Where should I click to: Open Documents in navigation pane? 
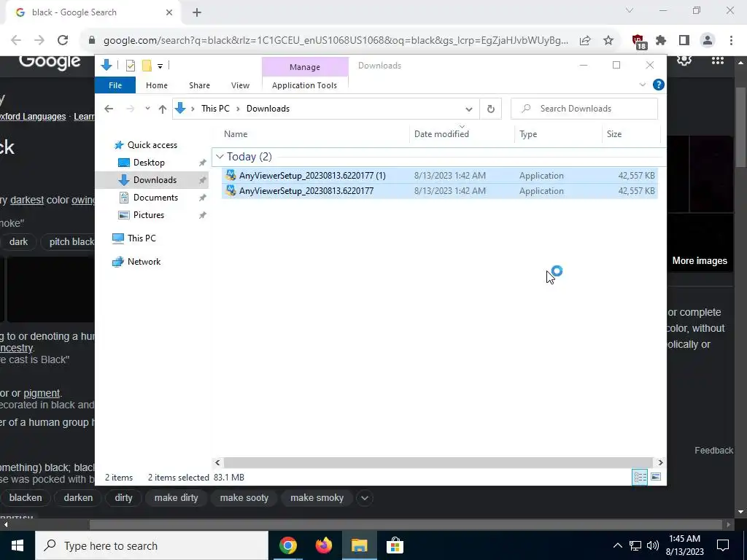(x=155, y=198)
